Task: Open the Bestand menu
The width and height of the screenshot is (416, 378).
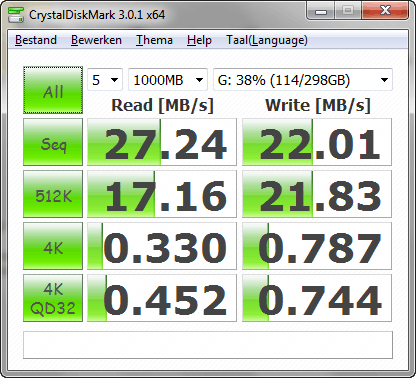Action: (x=36, y=40)
